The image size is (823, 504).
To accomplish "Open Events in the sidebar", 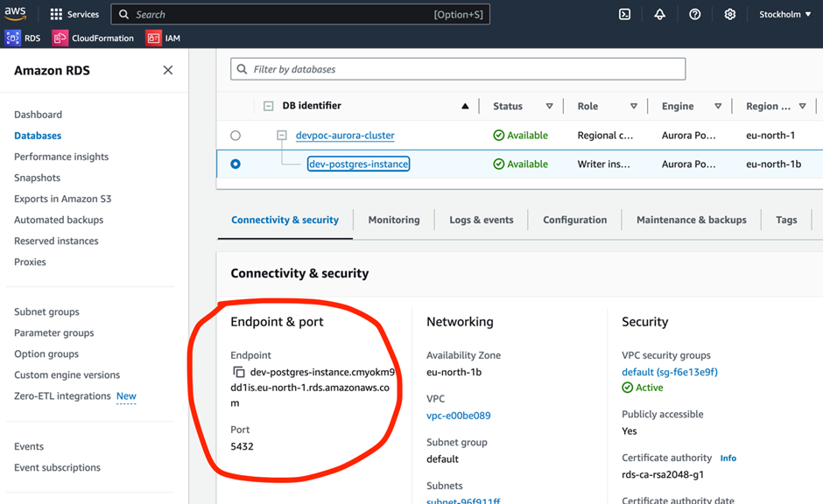I will tap(29, 446).
